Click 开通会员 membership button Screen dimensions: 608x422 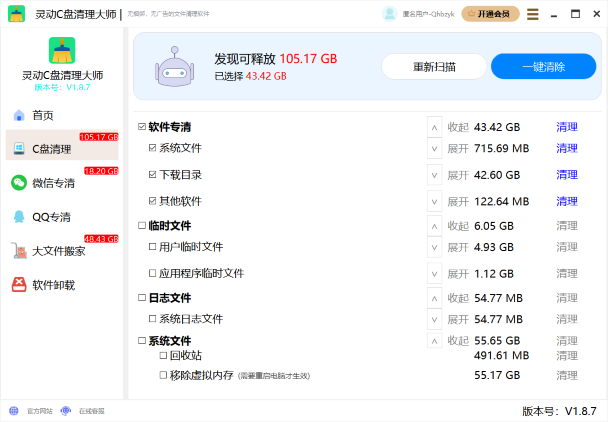click(491, 14)
